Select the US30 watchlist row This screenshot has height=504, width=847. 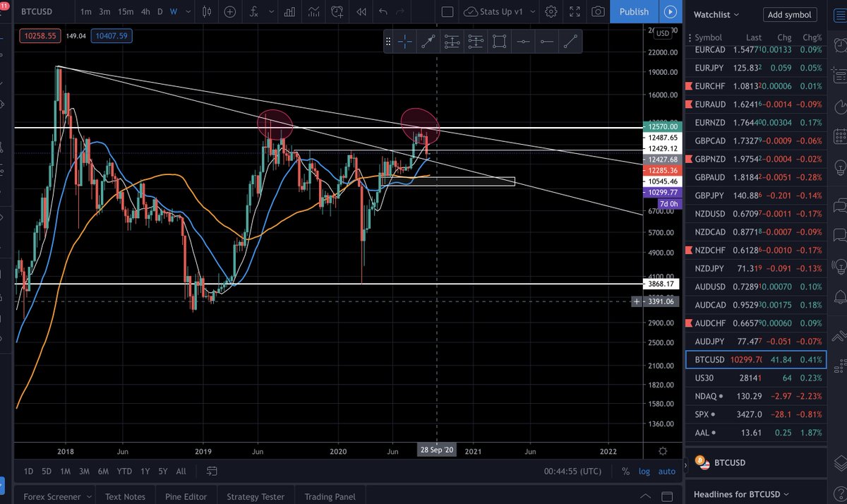(755, 378)
